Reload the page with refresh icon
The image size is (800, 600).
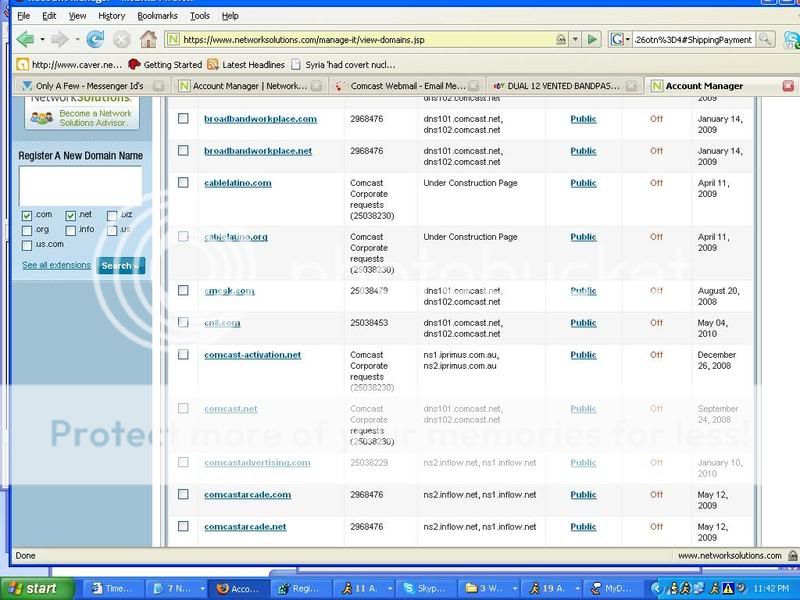(x=95, y=39)
